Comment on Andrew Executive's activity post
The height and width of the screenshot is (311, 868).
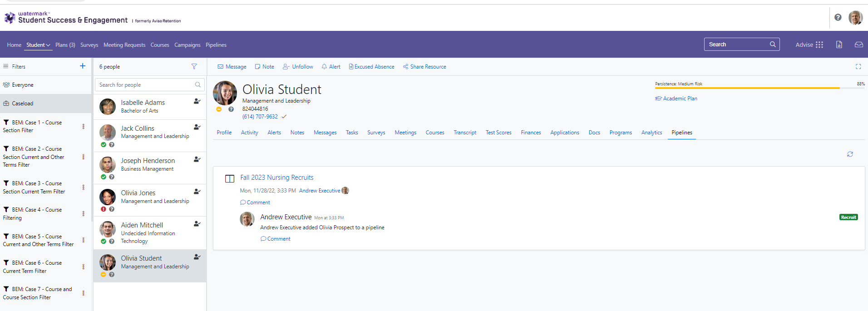pyautogui.click(x=276, y=239)
